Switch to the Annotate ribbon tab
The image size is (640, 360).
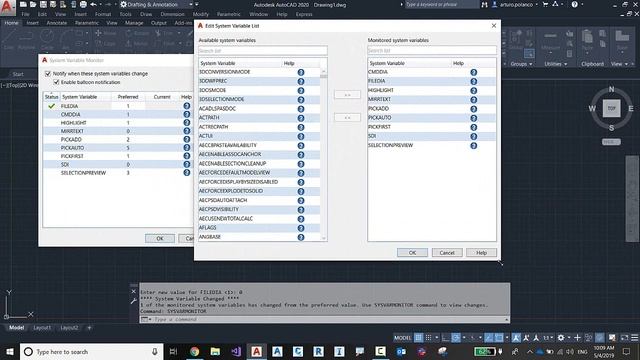[57, 23]
